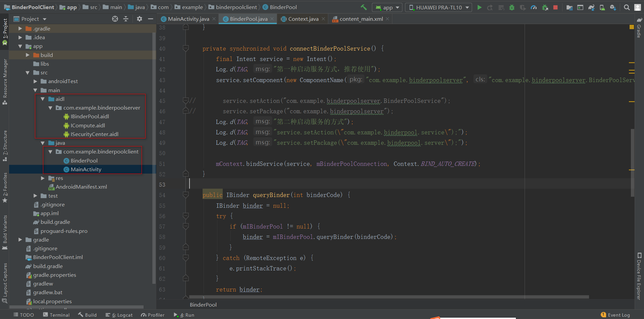Toggle the 2: Favorites tool window
This screenshot has height=319, width=644.
point(5,187)
